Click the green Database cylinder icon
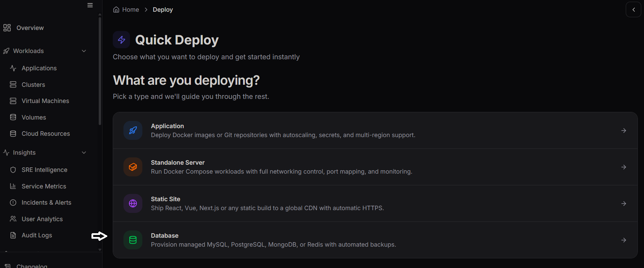Image resolution: width=644 pixels, height=268 pixels. point(133,240)
